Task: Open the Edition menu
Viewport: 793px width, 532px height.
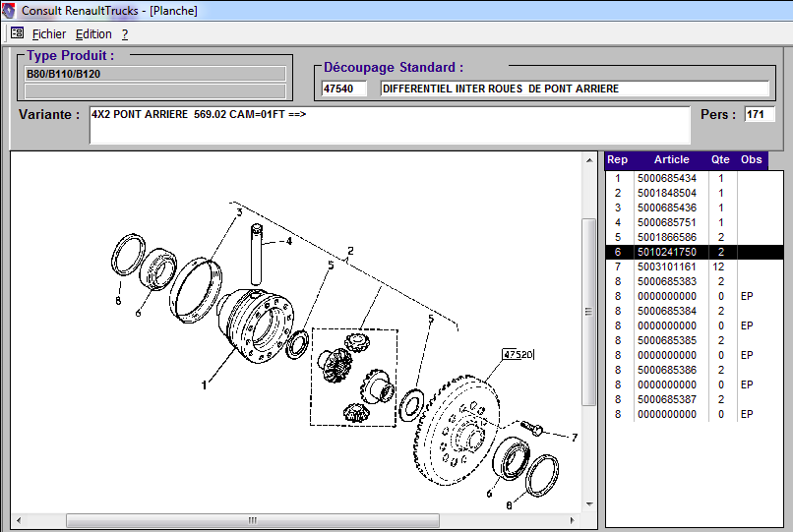Action: (x=94, y=33)
